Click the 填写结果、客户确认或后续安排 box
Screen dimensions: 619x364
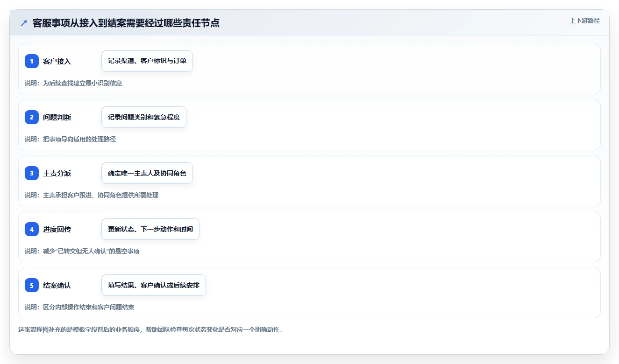click(x=154, y=285)
